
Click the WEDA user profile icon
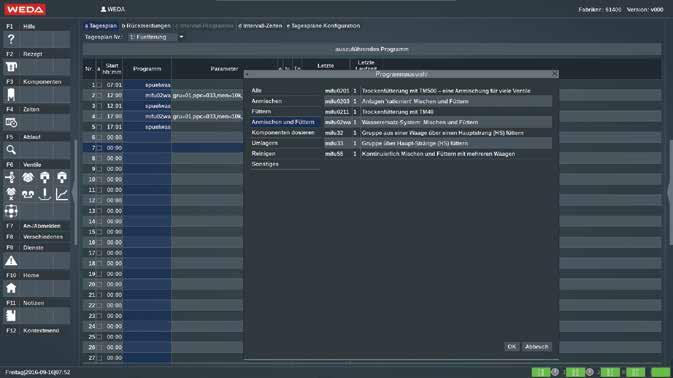103,9
